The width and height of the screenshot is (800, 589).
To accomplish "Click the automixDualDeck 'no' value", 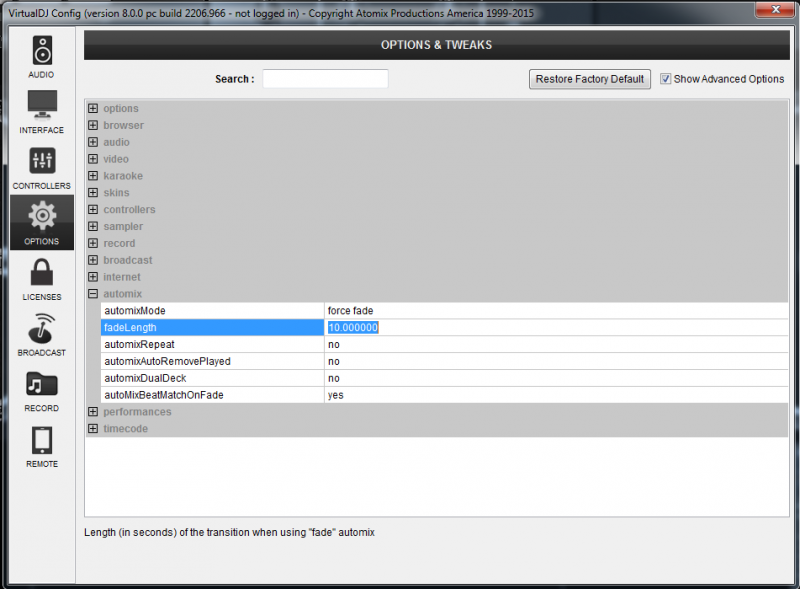I will click(x=334, y=378).
